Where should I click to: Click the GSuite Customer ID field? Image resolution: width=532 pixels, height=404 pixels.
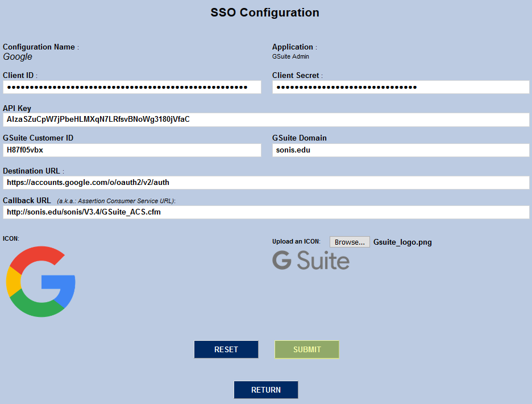[132, 150]
